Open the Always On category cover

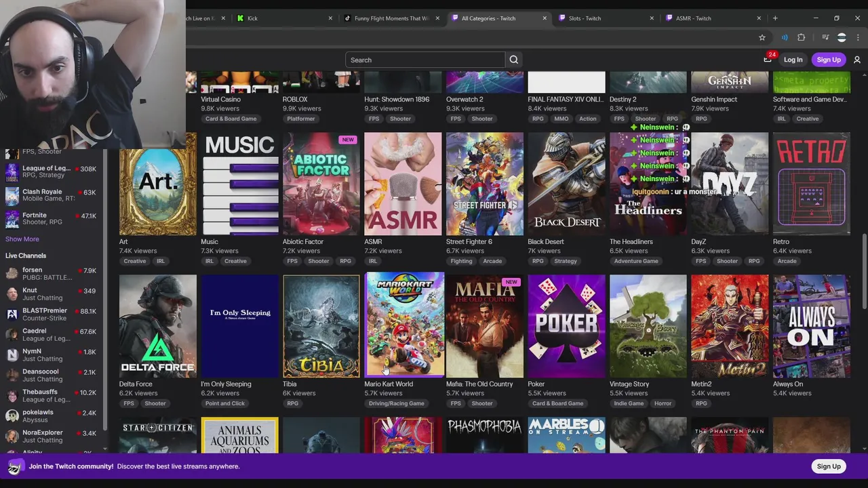(811, 326)
